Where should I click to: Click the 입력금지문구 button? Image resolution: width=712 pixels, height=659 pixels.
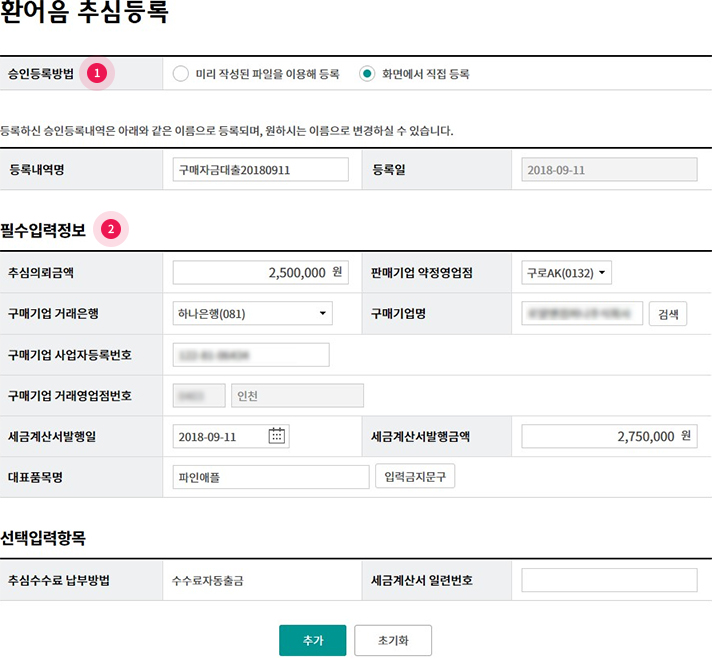click(415, 477)
